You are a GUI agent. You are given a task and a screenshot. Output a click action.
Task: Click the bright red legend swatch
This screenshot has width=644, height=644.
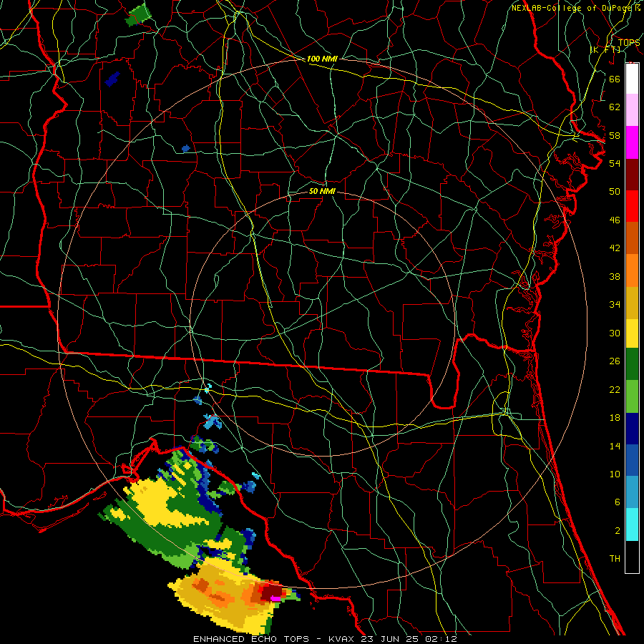point(632,206)
